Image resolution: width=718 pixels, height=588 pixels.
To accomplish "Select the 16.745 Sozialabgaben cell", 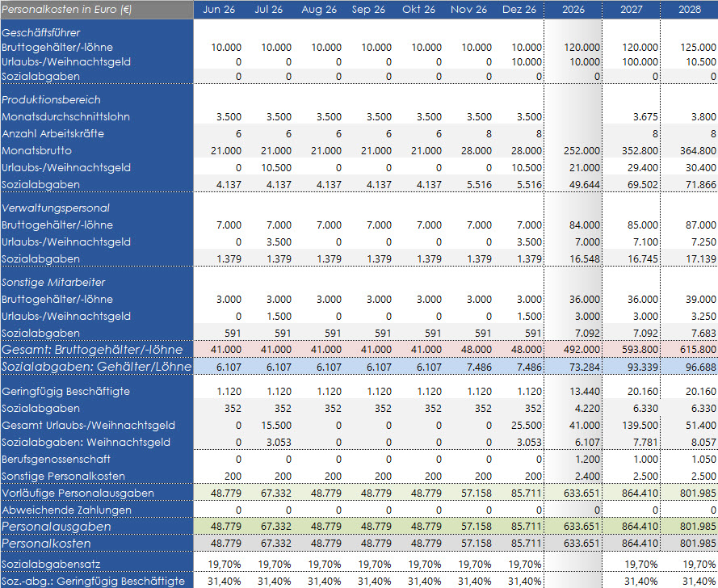I will point(642,258).
